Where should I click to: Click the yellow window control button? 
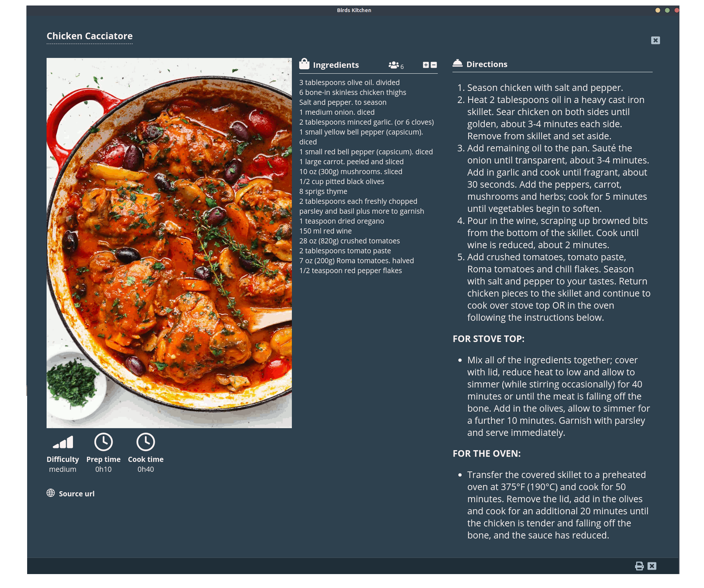coord(658,10)
